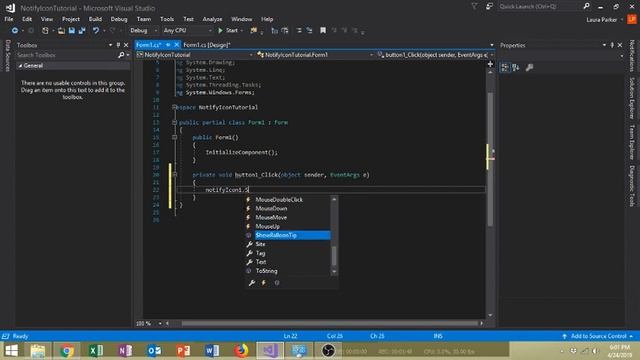The image size is (640, 360).
Task: Switch to Form1.cs [Design] tab
Action: (x=207, y=45)
